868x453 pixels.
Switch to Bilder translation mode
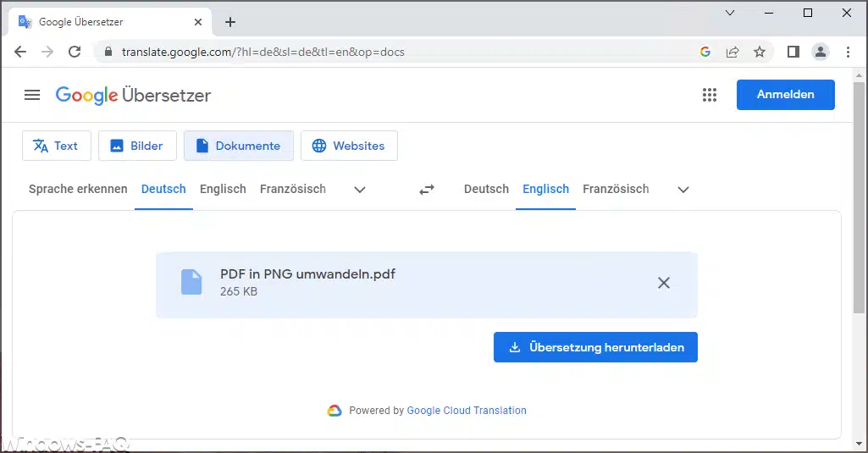click(137, 146)
